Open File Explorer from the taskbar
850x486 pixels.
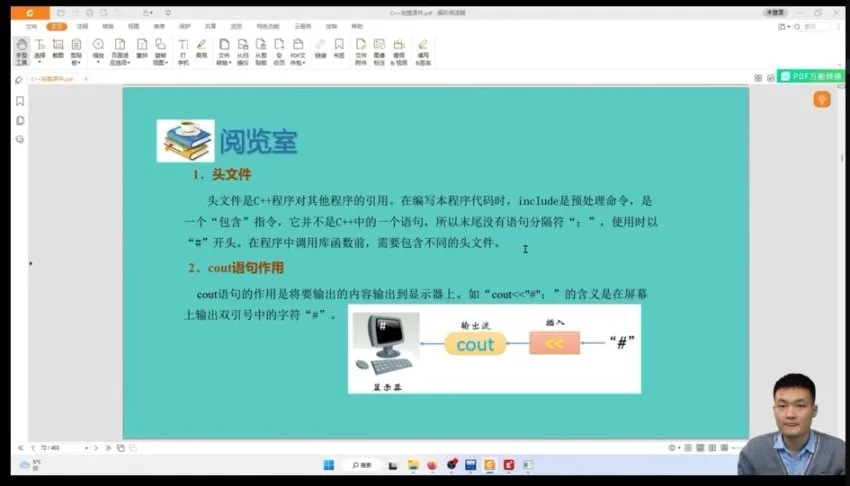click(x=413, y=465)
